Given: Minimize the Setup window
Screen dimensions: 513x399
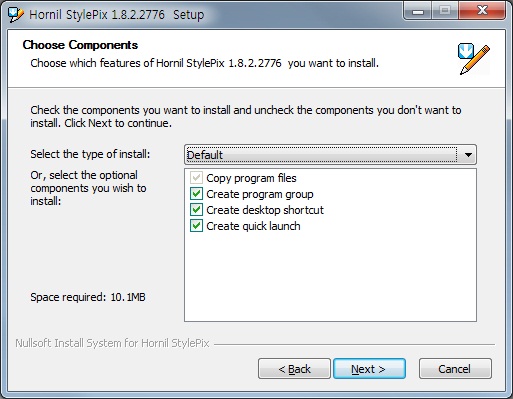Looking at the screenshot, I should 418,11.
